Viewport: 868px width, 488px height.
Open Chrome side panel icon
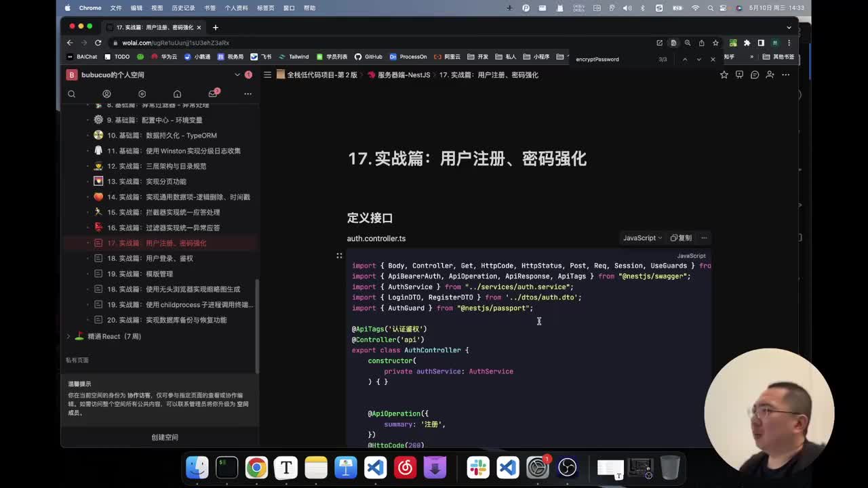click(761, 43)
